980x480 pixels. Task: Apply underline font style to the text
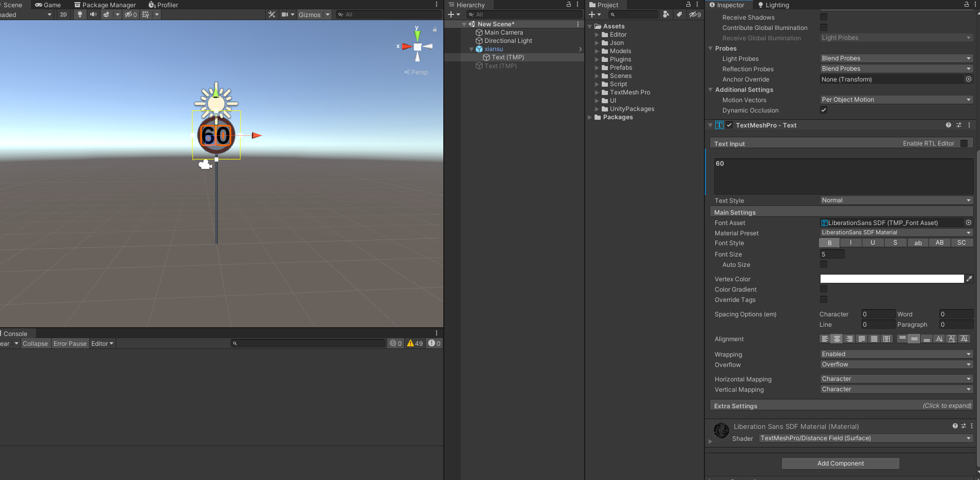(x=873, y=243)
